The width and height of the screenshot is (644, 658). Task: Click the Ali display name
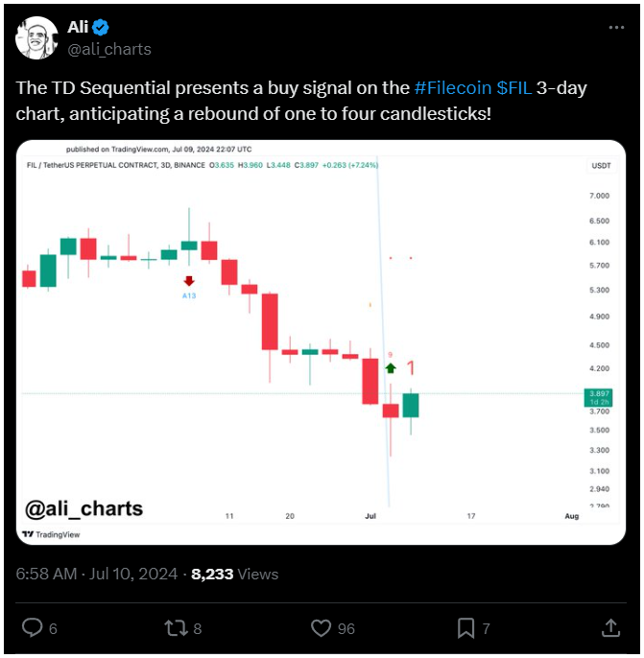(x=78, y=27)
